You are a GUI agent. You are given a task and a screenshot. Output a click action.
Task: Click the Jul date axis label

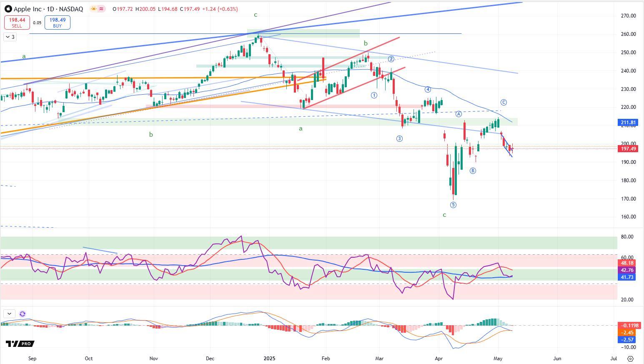pos(614,358)
